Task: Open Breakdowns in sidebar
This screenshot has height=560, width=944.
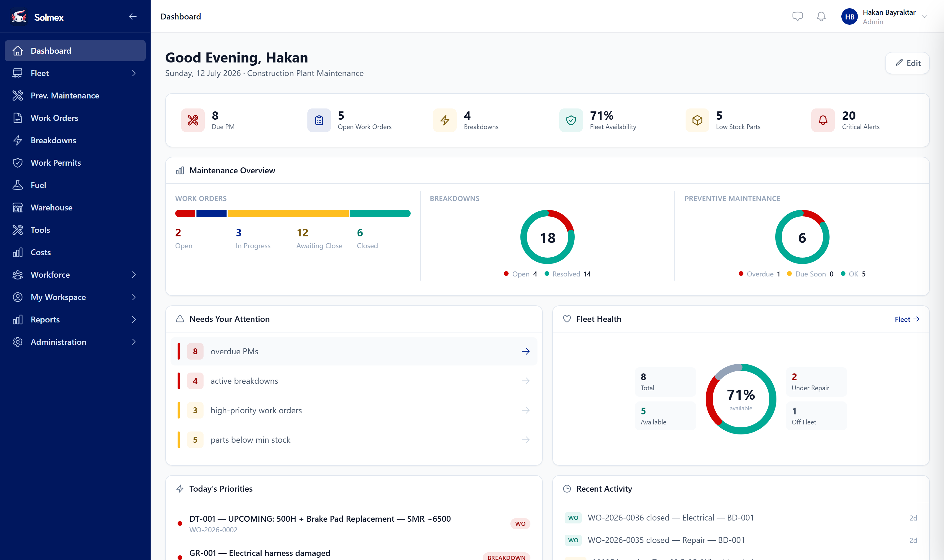Action: (75, 140)
